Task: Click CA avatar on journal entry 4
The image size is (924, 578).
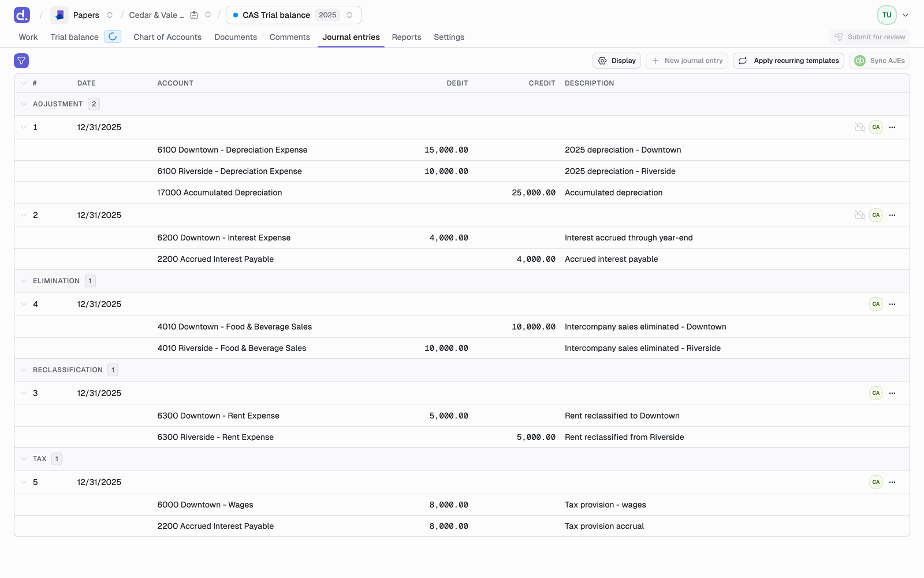Action: point(876,304)
